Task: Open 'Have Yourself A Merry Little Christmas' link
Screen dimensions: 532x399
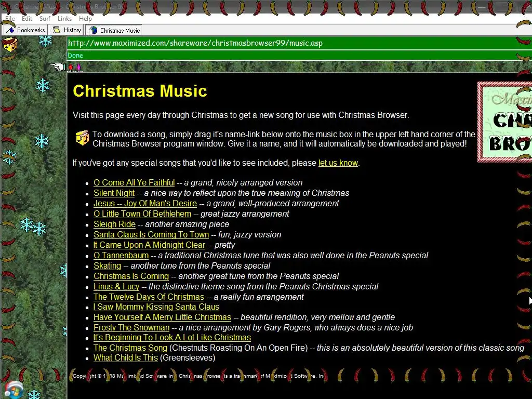Action: point(162,317)
